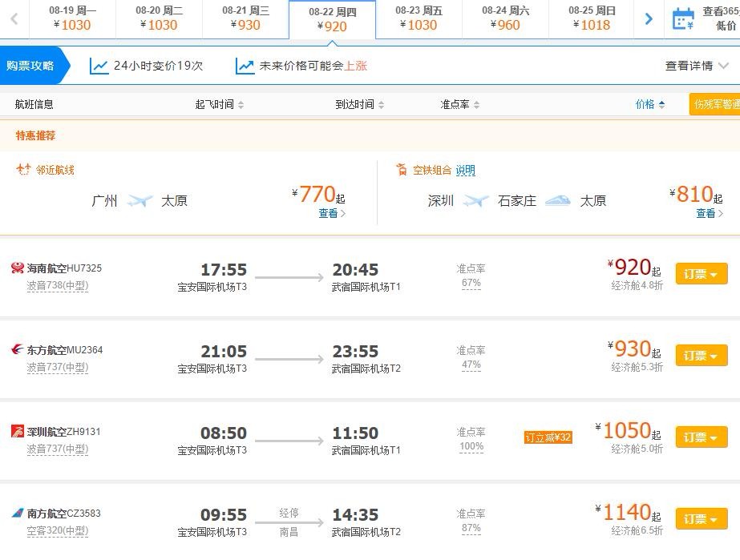The height and width of the screenshot is (560, 740).
Task: Select the 08-23 周五 date tab
Action: (419, 19)
